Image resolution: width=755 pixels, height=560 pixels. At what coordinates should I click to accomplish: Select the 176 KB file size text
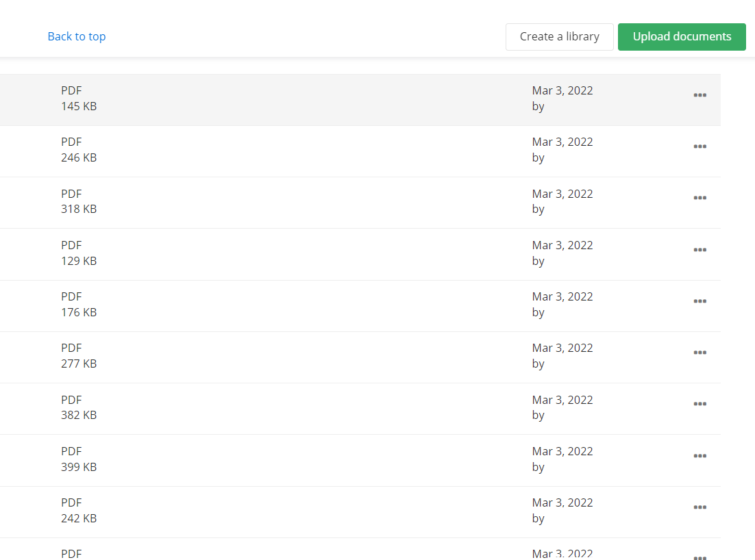click(79, 312)
